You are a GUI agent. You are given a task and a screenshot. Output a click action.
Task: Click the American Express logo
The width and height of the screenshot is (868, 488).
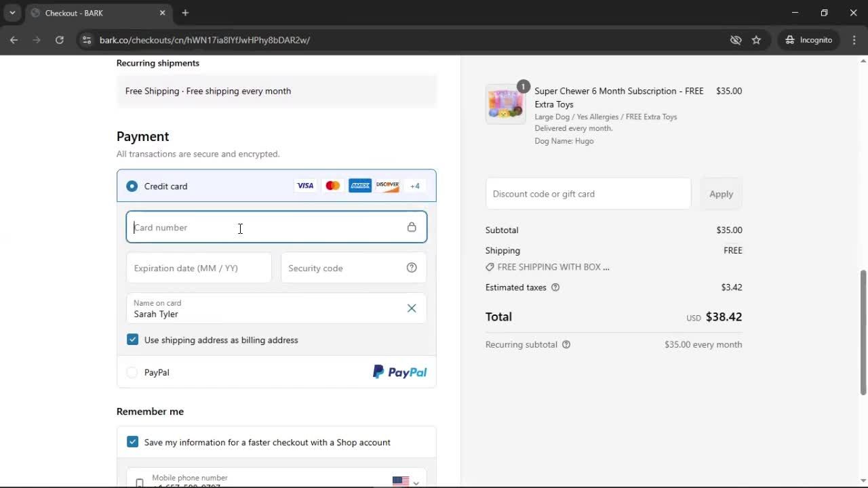(x=360, y=186)
